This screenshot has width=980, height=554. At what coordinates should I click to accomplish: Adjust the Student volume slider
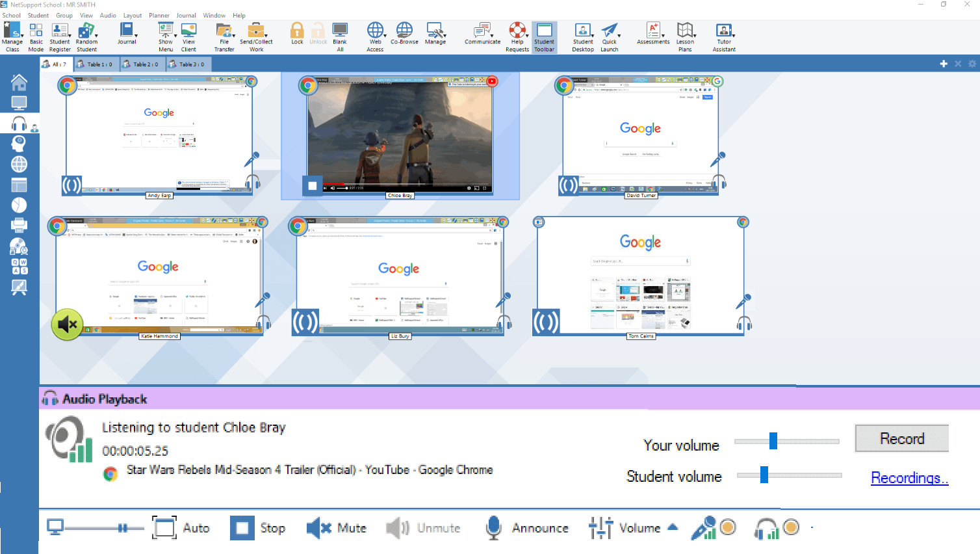point(764,475)
